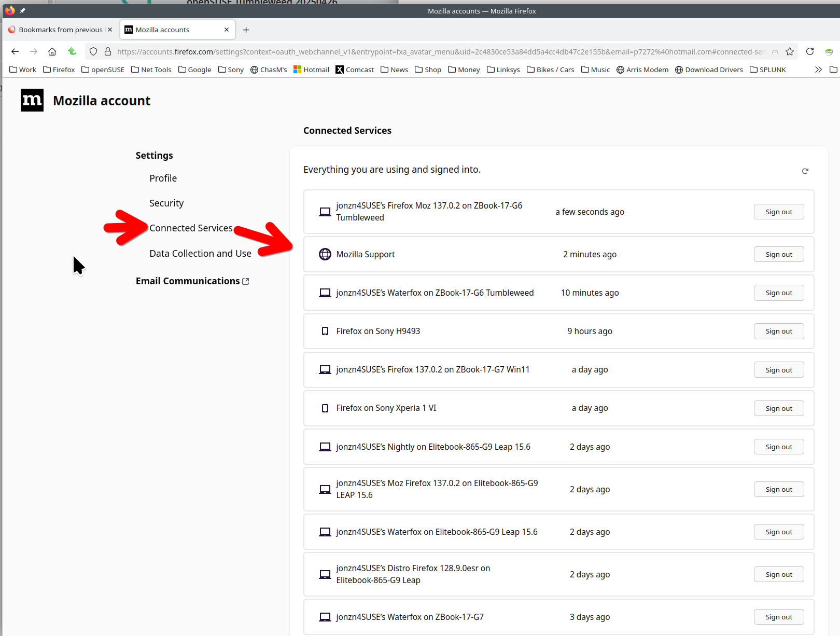Open Email Communications external link
This screenshot has height=636, width=840.
192,281
